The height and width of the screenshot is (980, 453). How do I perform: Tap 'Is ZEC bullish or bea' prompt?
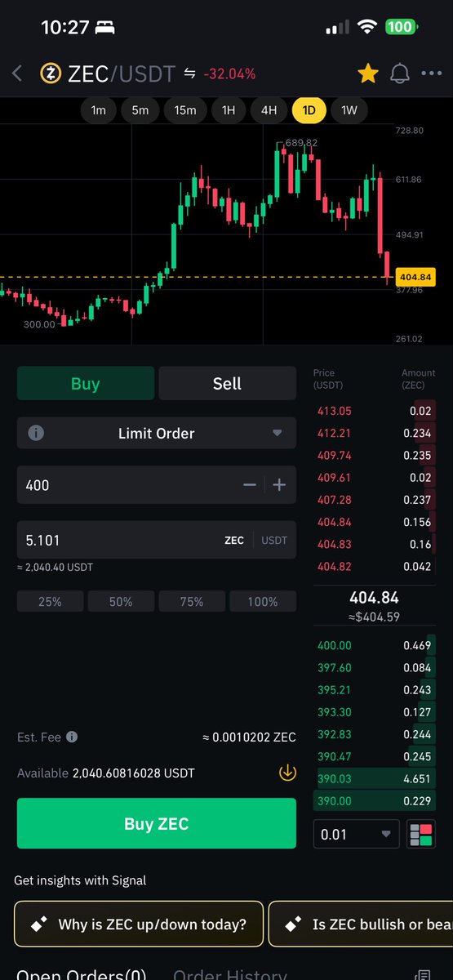pyautogui.click(x=361, y=924)
